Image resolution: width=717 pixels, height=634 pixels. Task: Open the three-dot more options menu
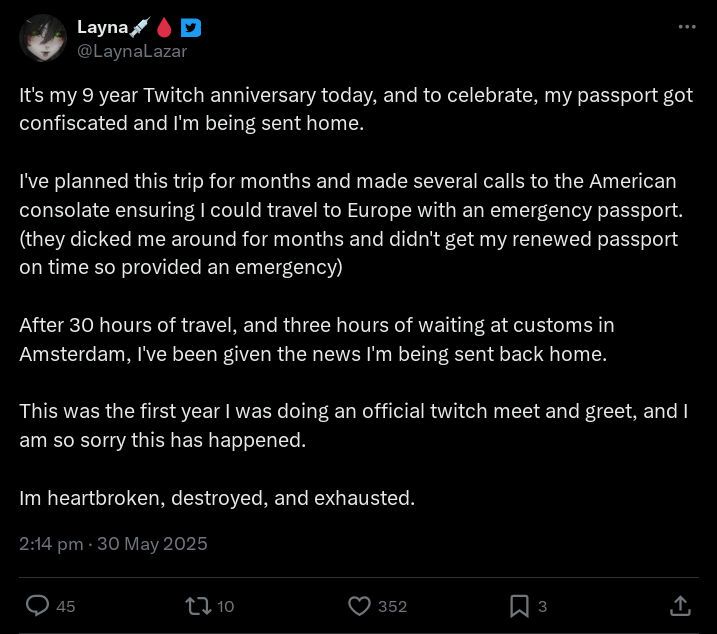pos(686,27)
